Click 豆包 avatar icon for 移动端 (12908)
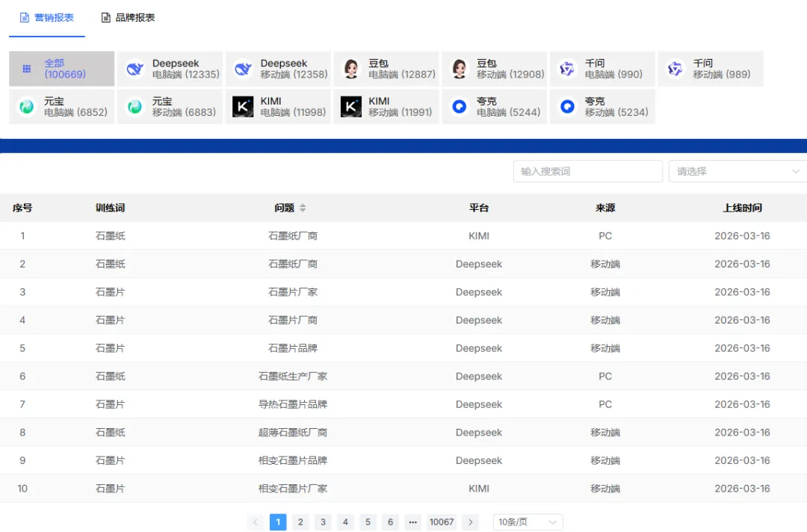Viewport: 807px width, 532px height. 459,69
